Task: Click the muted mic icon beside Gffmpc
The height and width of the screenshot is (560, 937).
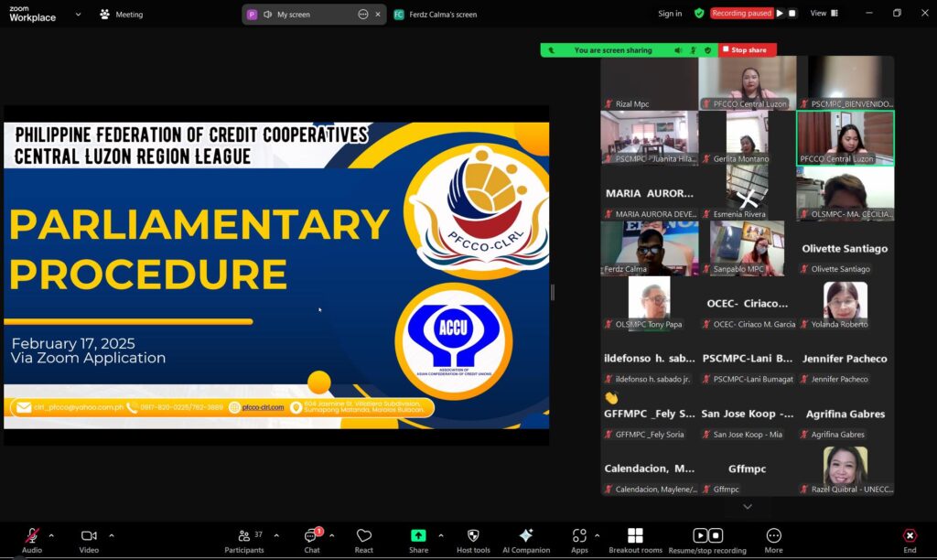Action: pos(706,489)
